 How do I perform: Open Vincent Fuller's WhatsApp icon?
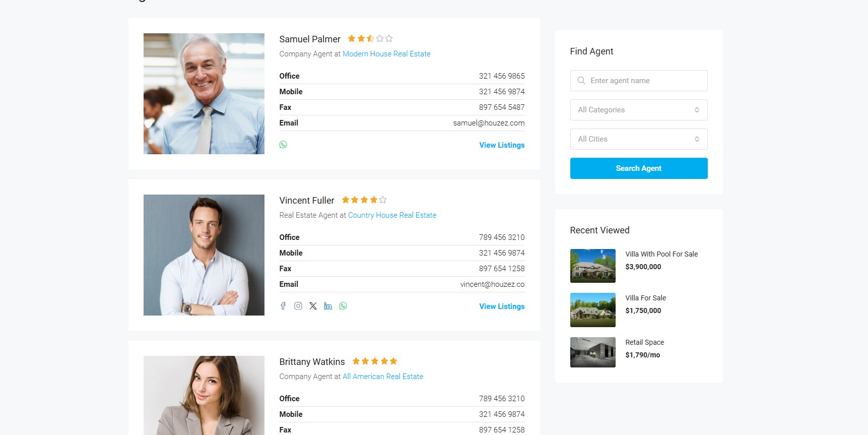[343, 306]
